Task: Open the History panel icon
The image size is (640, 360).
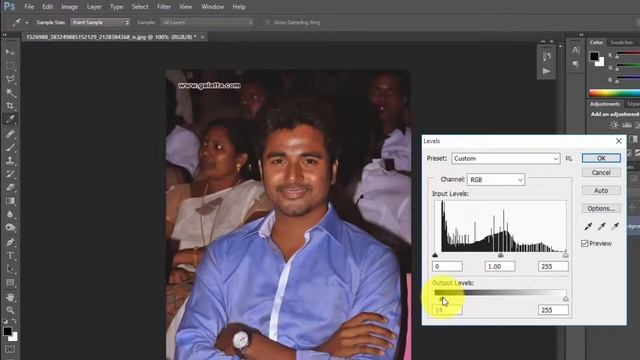Action: pos(546,56)
